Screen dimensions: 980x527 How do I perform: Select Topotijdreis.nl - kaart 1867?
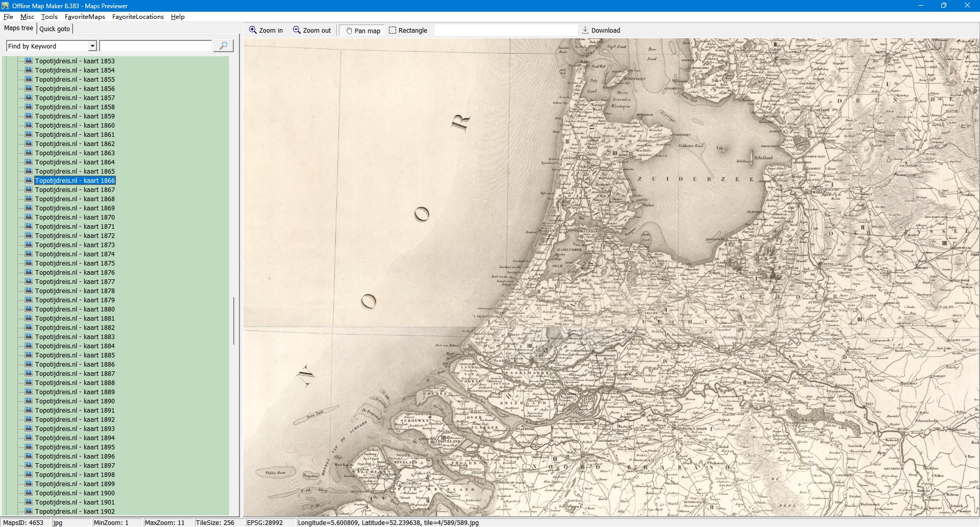click(x=75, y=189)
